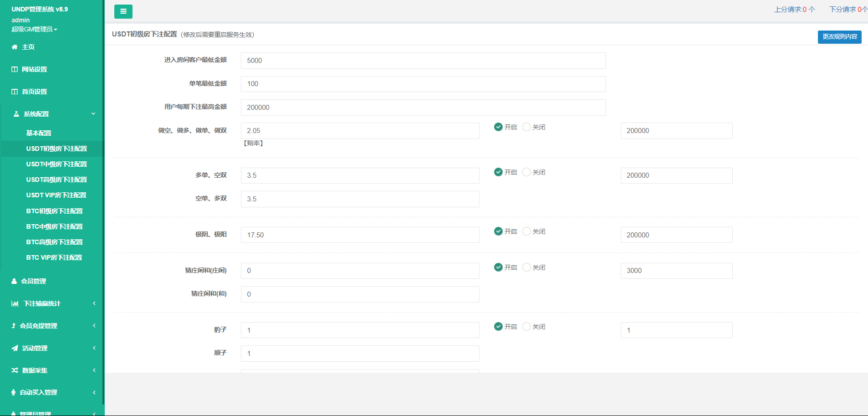The height and width of the screenshot is (416, 868).
Task: Open BTC VIP房下注配置 menu item
Action: click(54, 257)
